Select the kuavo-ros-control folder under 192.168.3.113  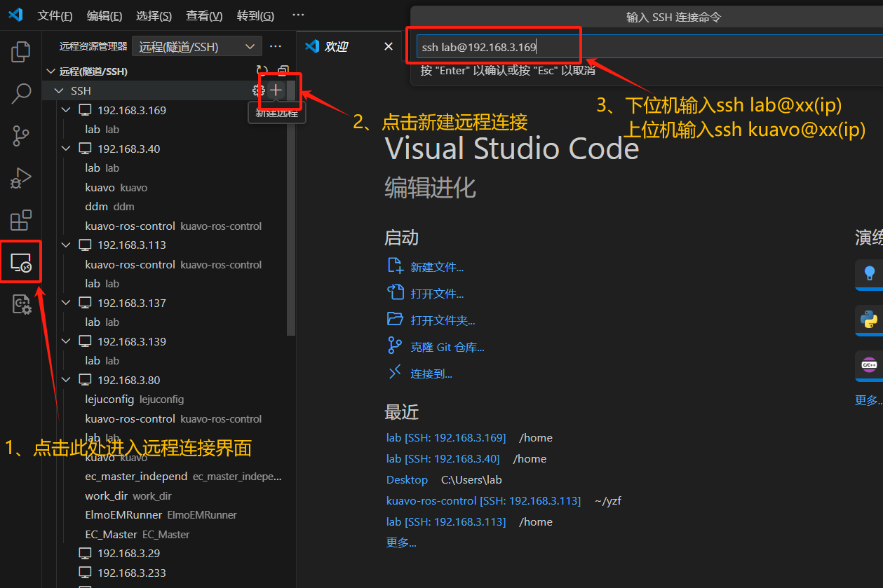[x=130, y=264]
